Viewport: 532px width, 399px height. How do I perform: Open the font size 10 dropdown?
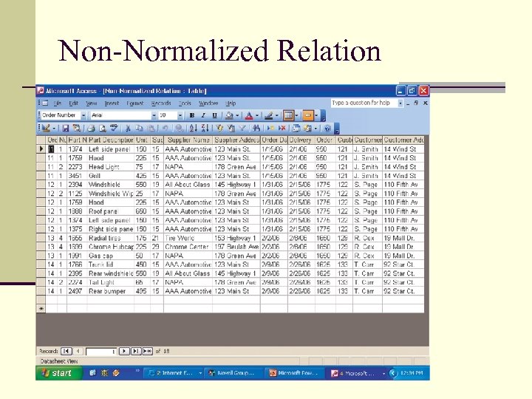pyautogui.click(x=180, y=115)
